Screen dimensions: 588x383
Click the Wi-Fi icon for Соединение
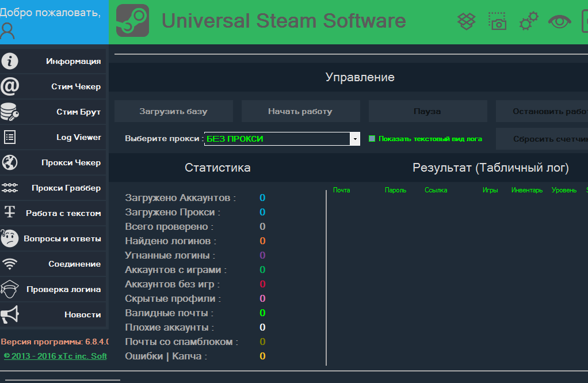tap(10, 264)
